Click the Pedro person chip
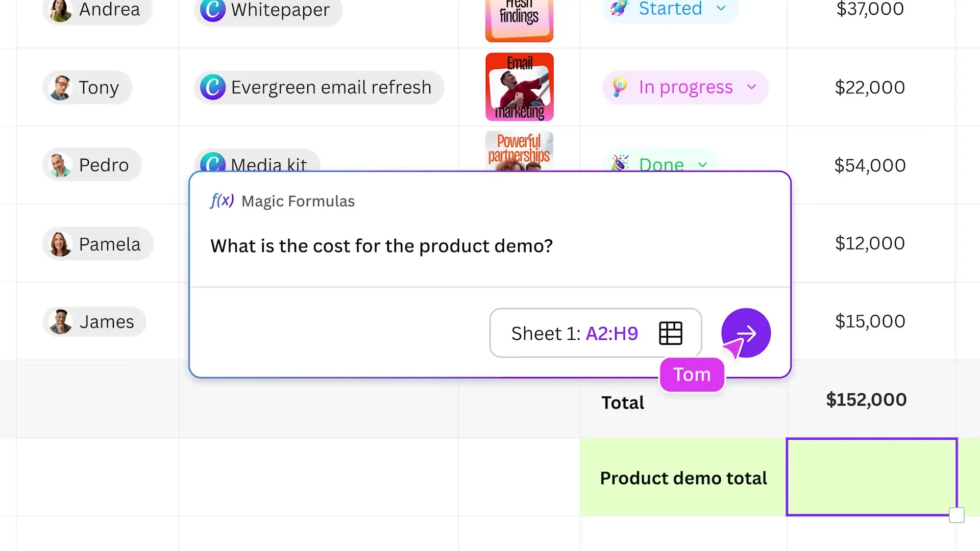980x551 pixels. [92, 165]
